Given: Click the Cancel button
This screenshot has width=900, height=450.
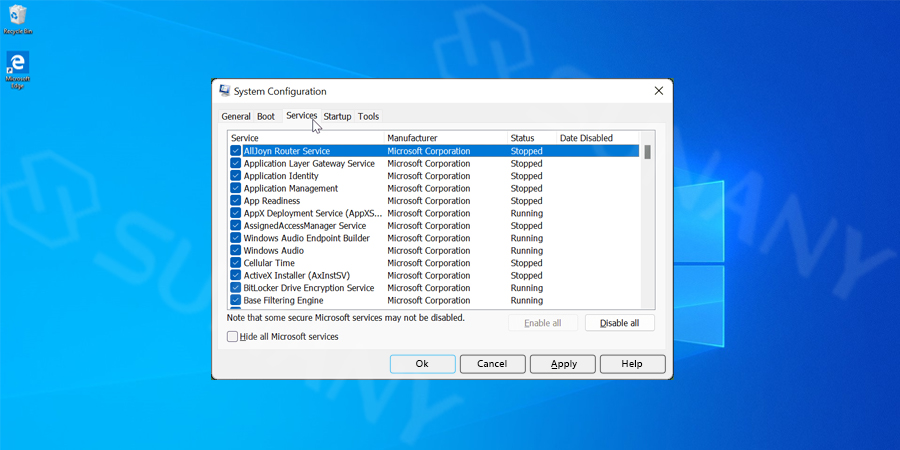Looking at the screenshot, I should [x=492, y=364].
